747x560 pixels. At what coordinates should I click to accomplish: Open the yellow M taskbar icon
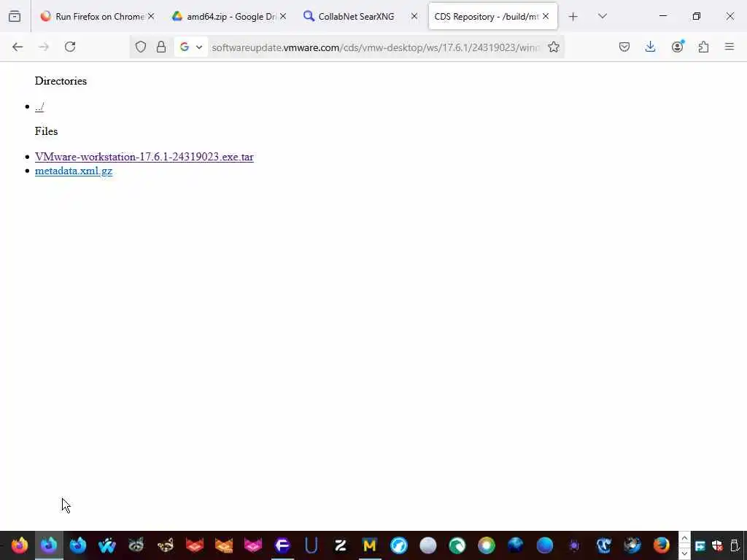coord(369,545)
